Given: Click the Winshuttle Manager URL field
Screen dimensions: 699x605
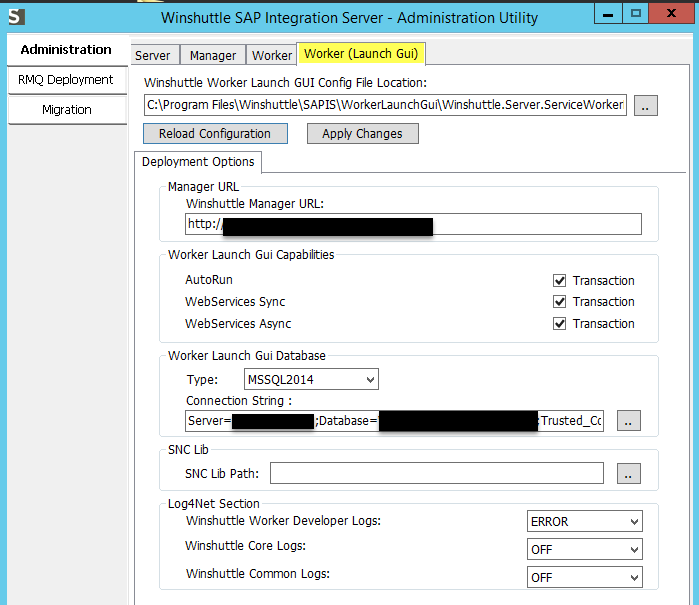Looking at the screenshot, I should 413,224.
